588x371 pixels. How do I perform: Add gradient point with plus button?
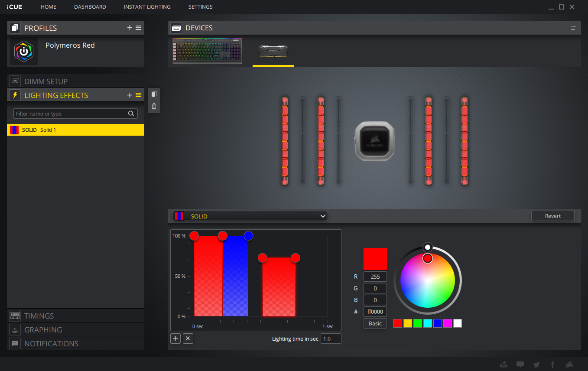tap(175, 338)
